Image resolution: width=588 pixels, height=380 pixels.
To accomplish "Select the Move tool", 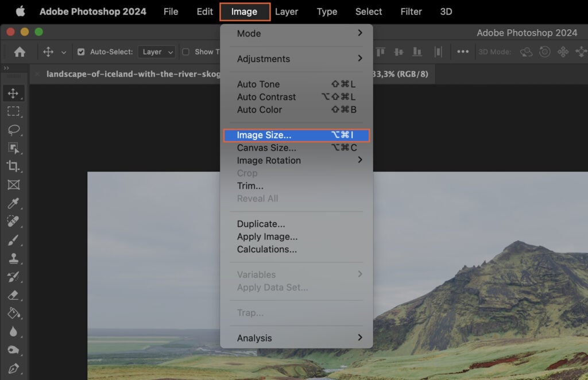I will click(x=14, y=93).
